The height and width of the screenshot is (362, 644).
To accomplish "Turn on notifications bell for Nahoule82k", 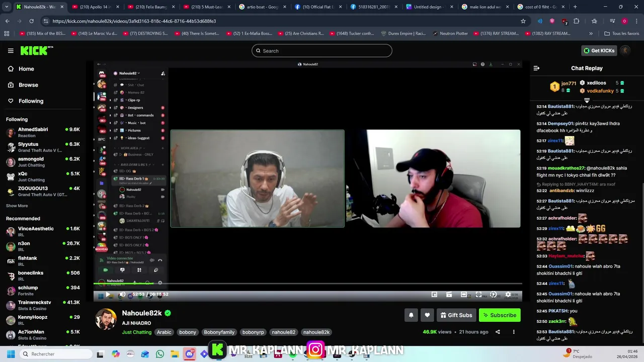I will [411, 315].
